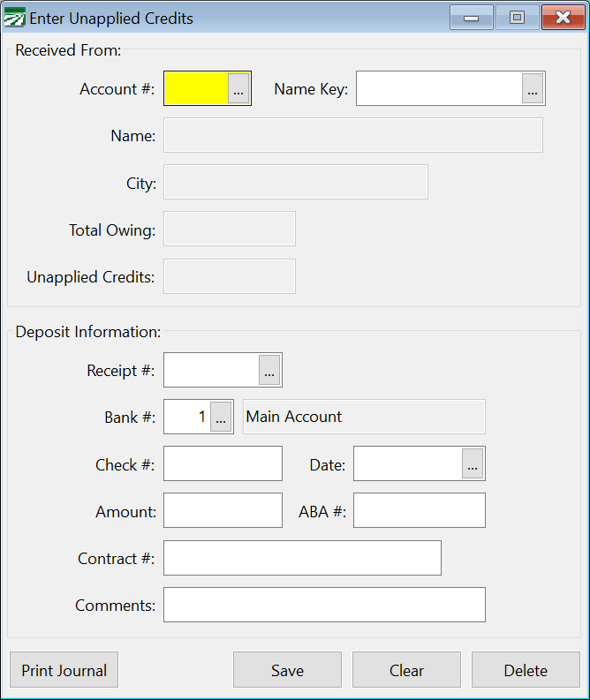590x700 pixels.
Task: Open the Account # lookup ellipsis button
Action: click(x=238, y=88)
